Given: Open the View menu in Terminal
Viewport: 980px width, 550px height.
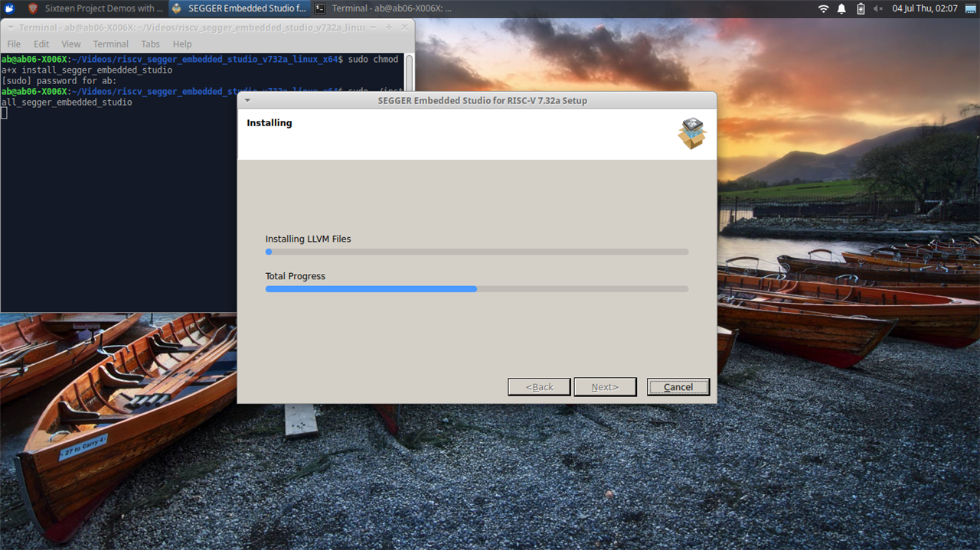Looking at the screenshot, I should click(x=71, y=44).
